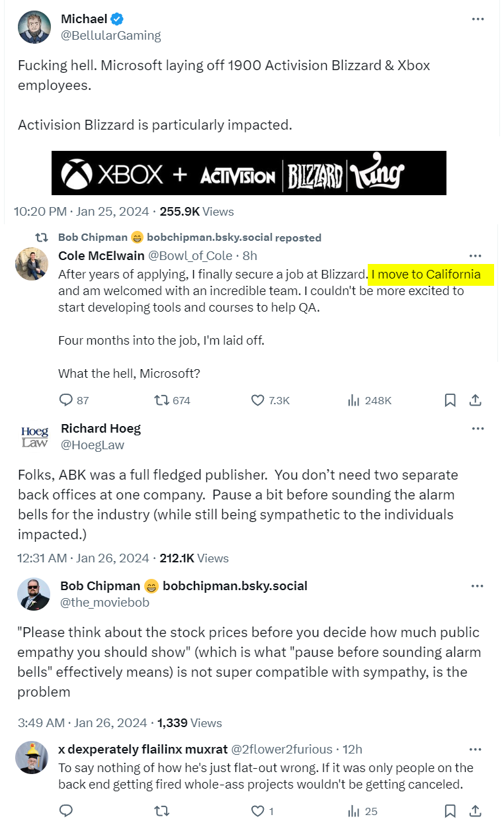View analytics on Cole McElwain's tweet
The height and width of the screenshot is (825, 504).
click(x=354, y=400)
